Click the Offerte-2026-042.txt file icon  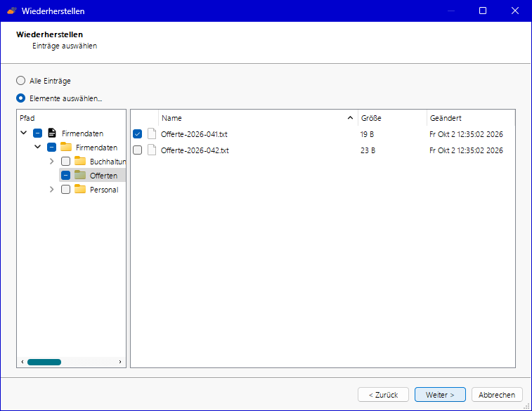[x=152, y=150]
